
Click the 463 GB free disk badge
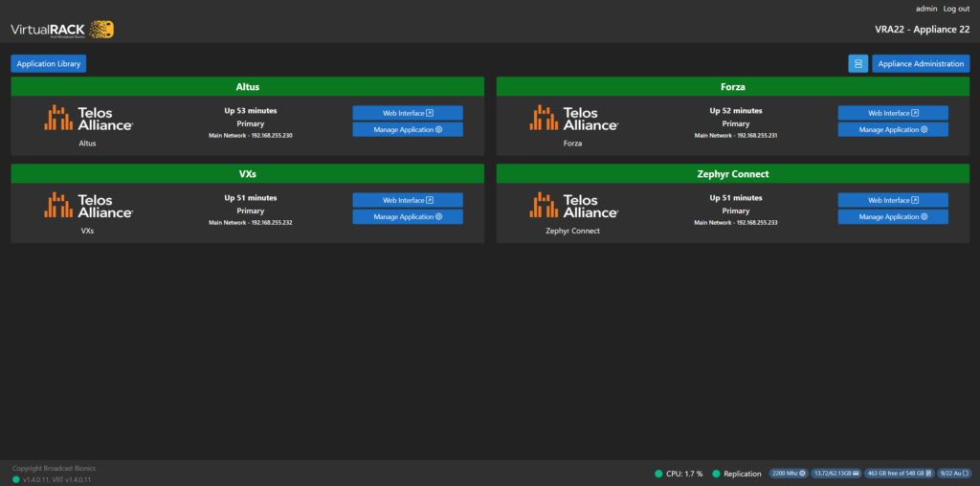pos(899,474)
